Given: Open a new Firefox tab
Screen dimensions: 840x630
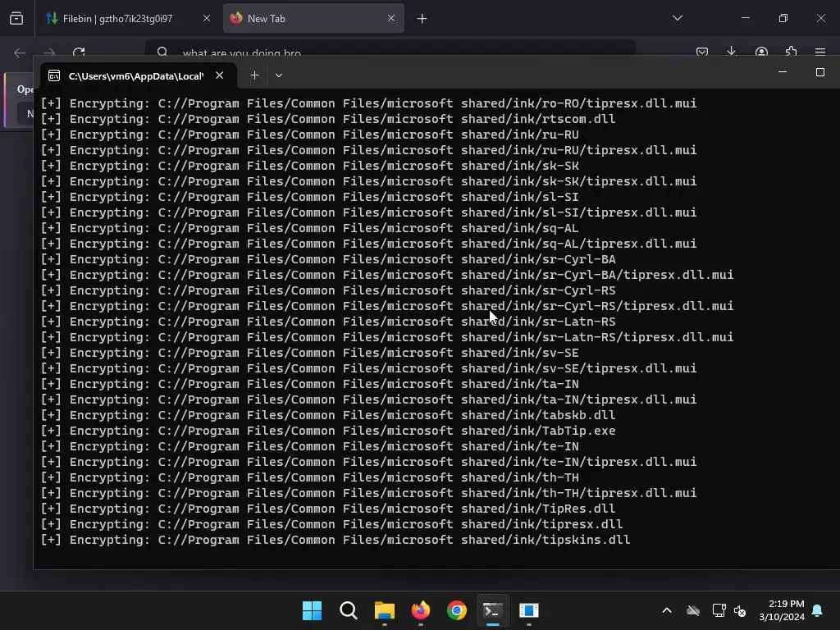Looking at the screenshot, I should tap(422, 19).
